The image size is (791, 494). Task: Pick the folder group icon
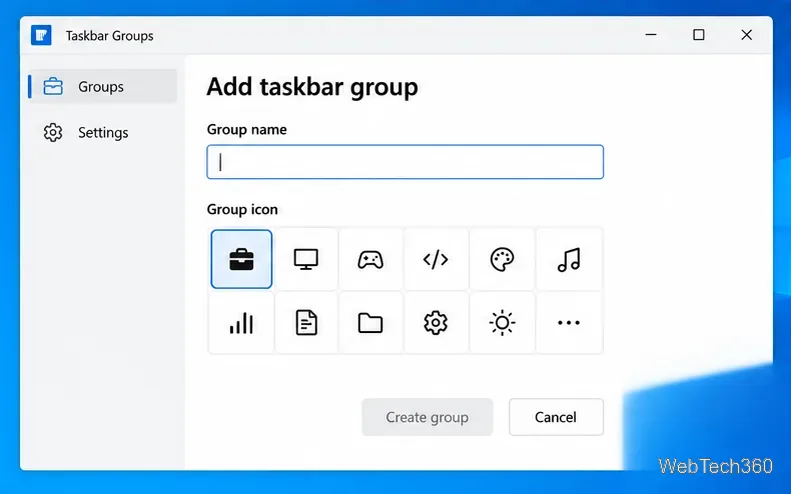[370, 322]
